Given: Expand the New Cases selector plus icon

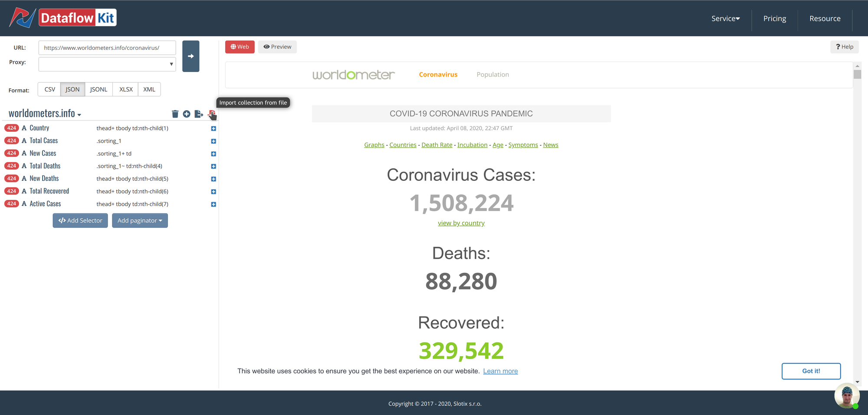Looking at the screenshot, I should (214, 154).
